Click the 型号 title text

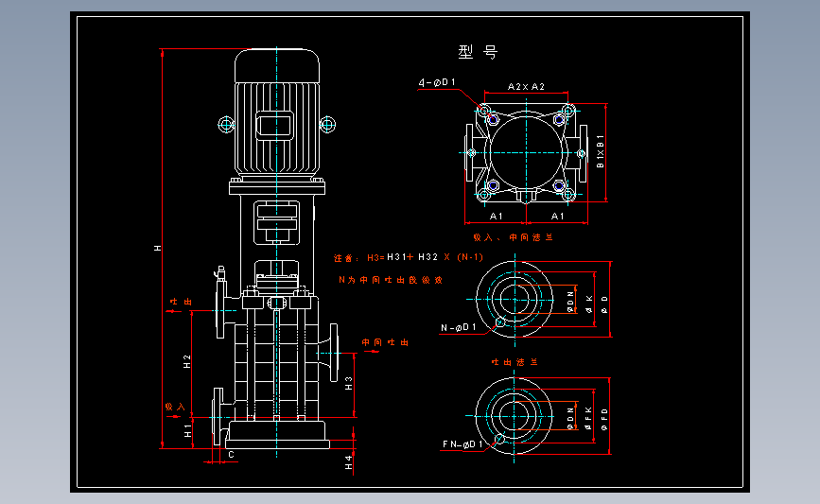pyautogui.click(x=478, y=52)
